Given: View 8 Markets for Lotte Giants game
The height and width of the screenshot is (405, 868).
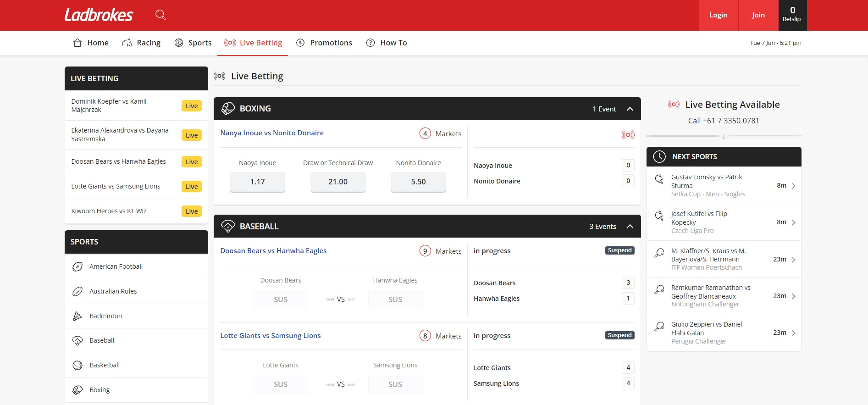Looking at the screenshot, I should tap(441, 336).
